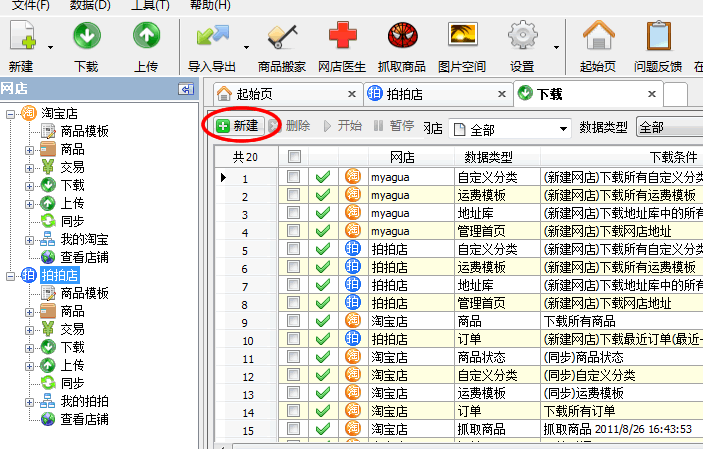
Task: Check row 14 订单 checkbox
Action: point(294,410)
